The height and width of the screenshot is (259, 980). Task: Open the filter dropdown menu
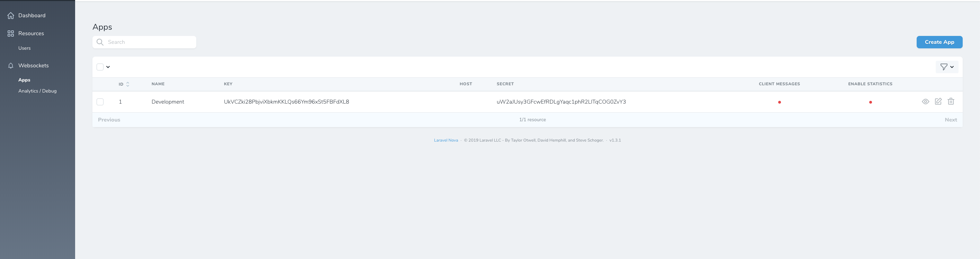(946, 67)
